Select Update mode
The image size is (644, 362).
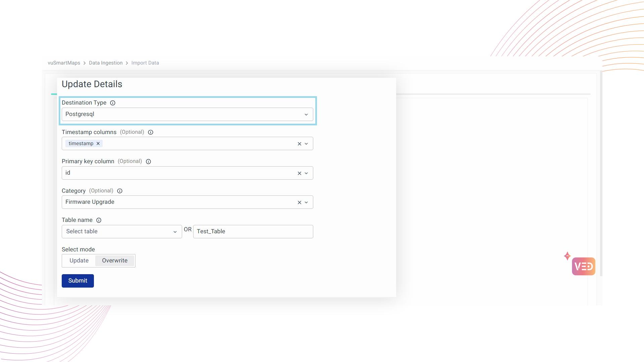pyautogui.click(x=79, y=261)
